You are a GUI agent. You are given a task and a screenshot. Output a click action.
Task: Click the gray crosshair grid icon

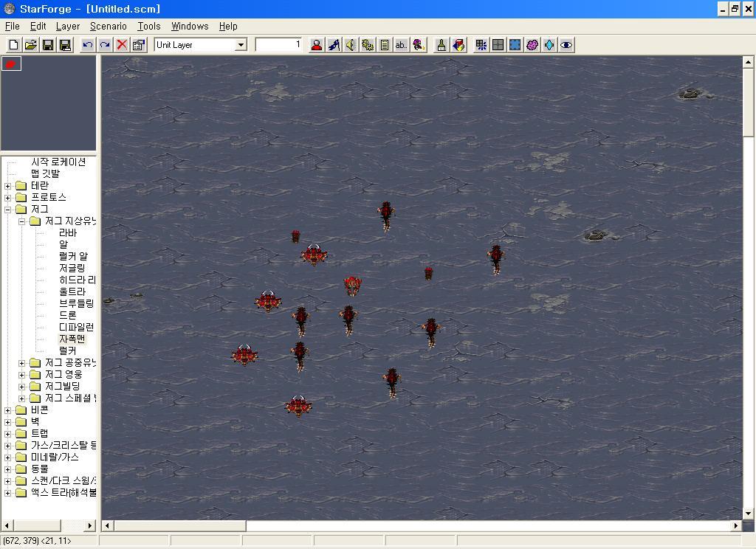(x=498, y=45)
